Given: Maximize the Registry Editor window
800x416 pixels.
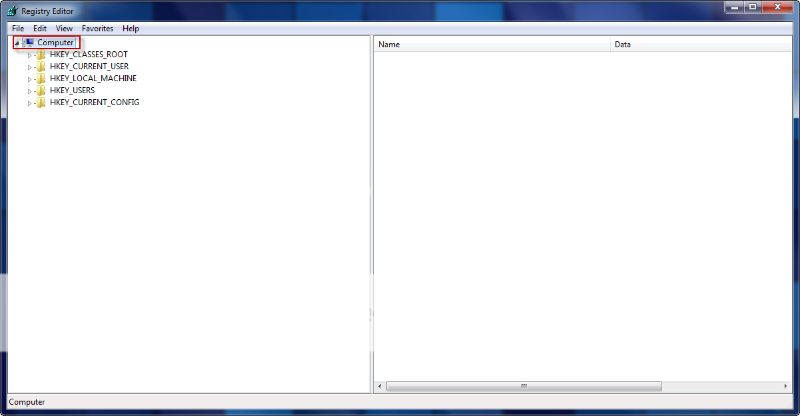Looking at the screenshot, I should 753,7.
